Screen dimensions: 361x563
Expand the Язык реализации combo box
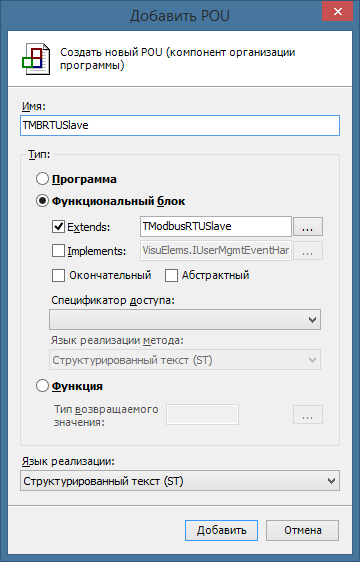tap(180, 481)
